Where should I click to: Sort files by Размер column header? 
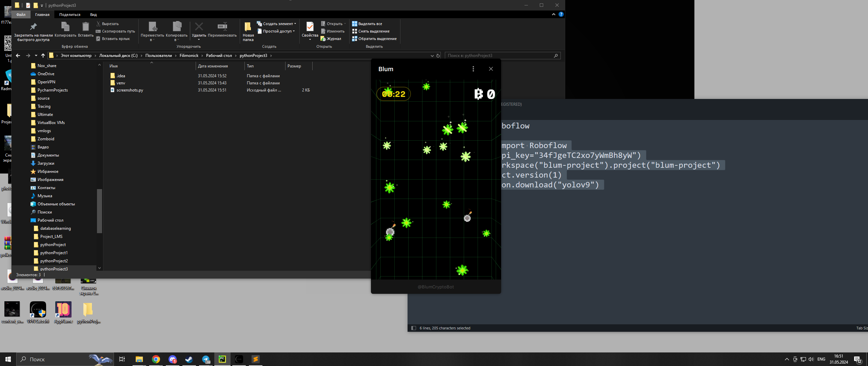[294, 66]
